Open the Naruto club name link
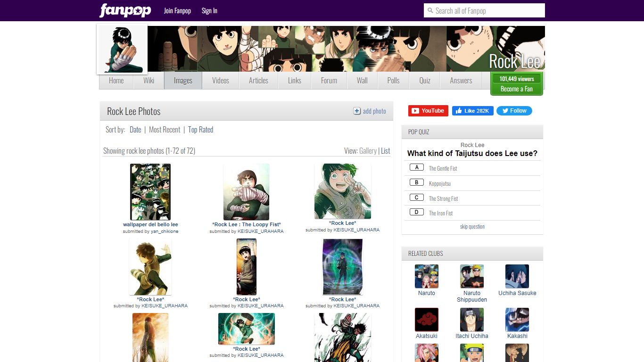This screenshot has height=362, width=644. click(427, 293)
